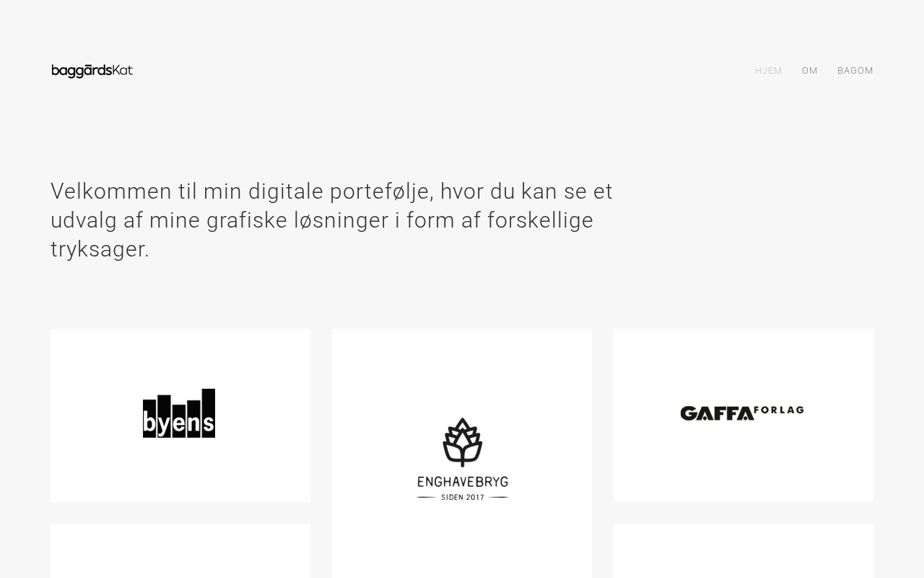Click the word forskellige in heading

pyautogui.click(x=540, y=221)
